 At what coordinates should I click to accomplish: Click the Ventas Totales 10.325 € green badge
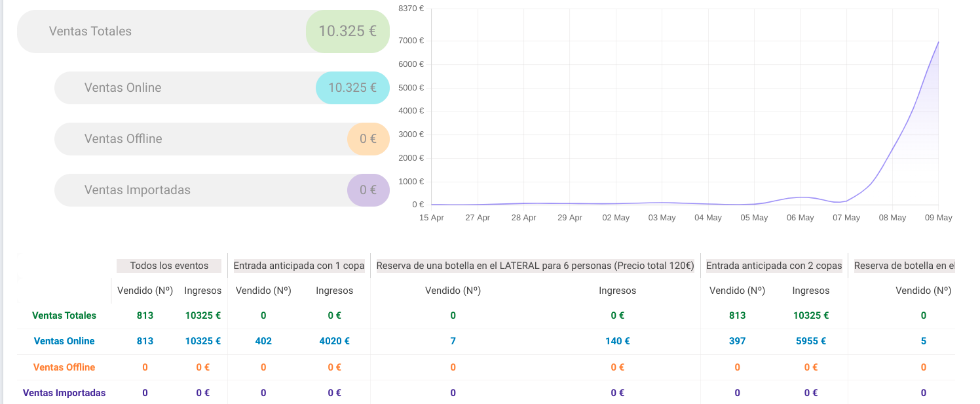(x=348, y=31)
